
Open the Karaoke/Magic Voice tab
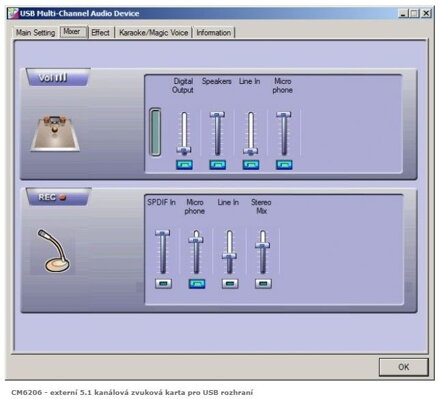(153, 33)
